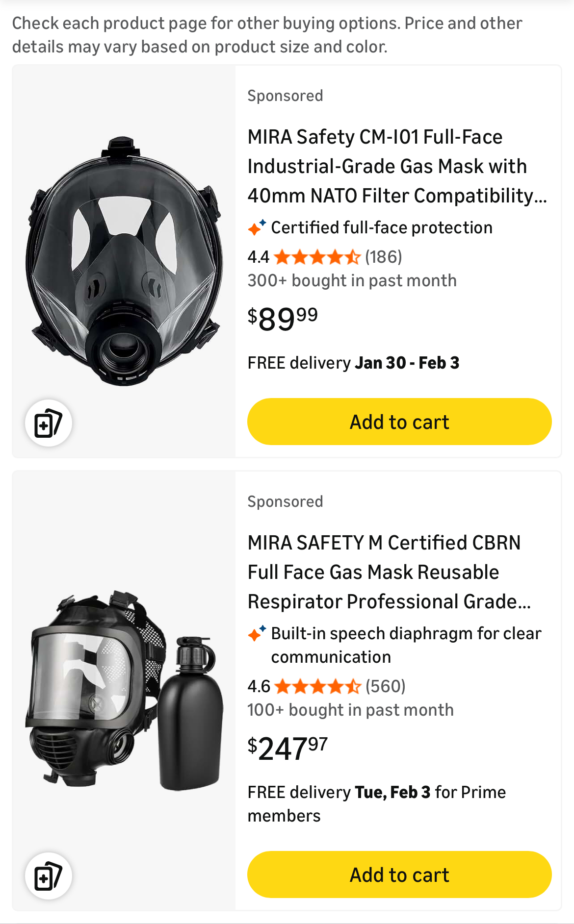
Task: Tap the compare icon on CM-I01 mask image
Action: [49, 423]
